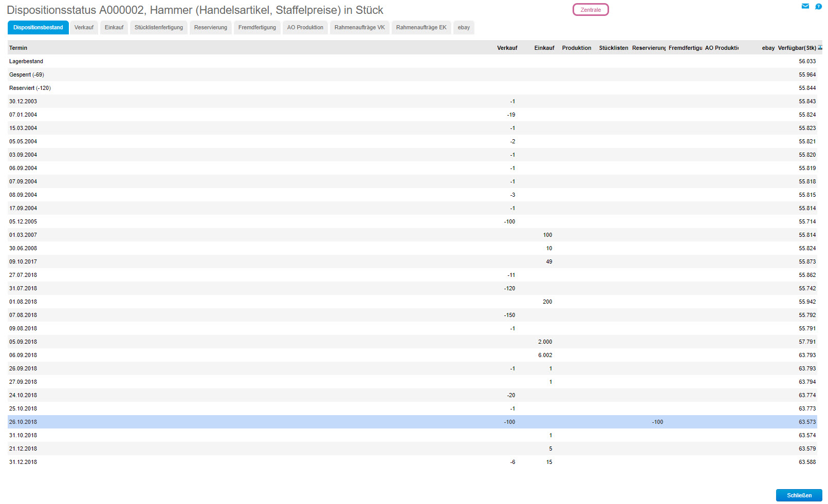The width and height of the screenshot is (828, 504).
Task: Click the Produktion column header
Action: point(577,48)
